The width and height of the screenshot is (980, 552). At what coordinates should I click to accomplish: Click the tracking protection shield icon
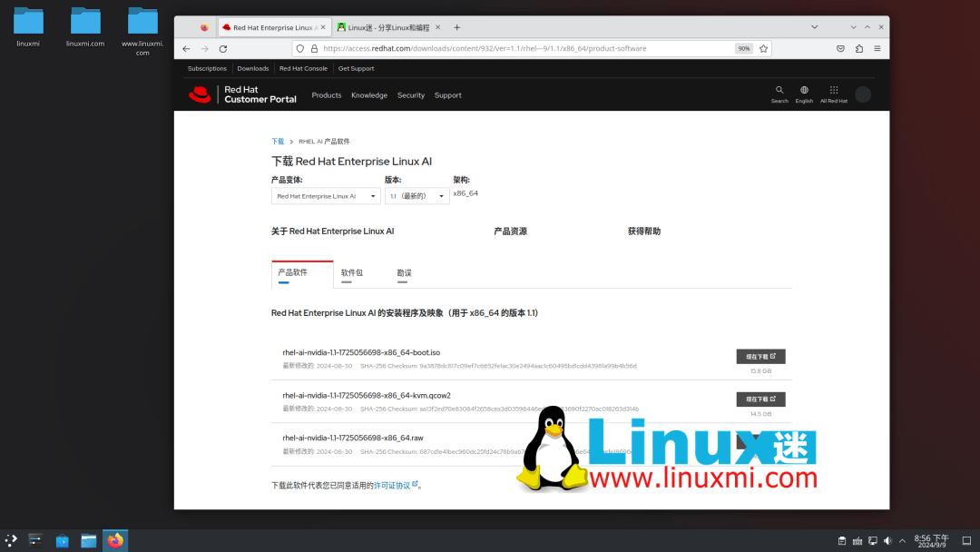tap(299, 48)
